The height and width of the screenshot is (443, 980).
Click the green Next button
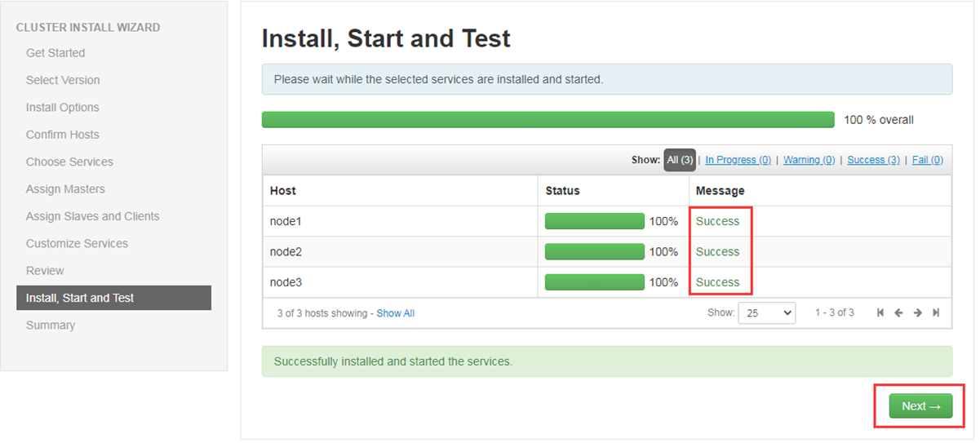point(920,405)
